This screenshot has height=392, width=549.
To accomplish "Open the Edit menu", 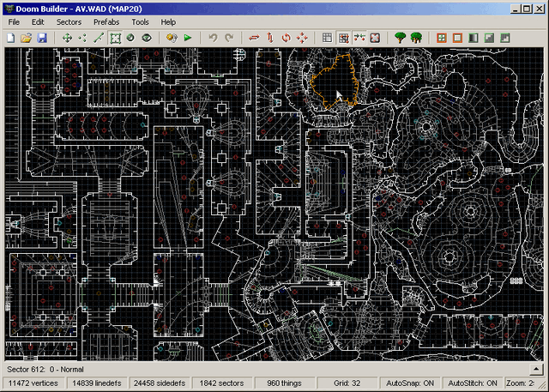I will [x=38, y=22].
